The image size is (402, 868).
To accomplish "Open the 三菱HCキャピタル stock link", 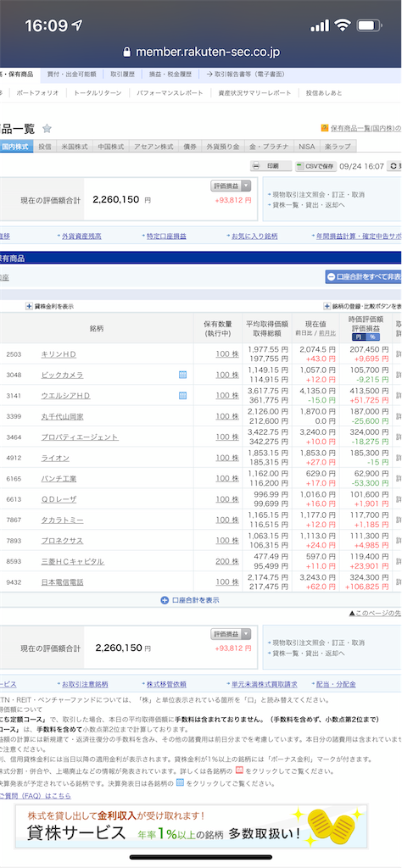I will click(73, 561).
